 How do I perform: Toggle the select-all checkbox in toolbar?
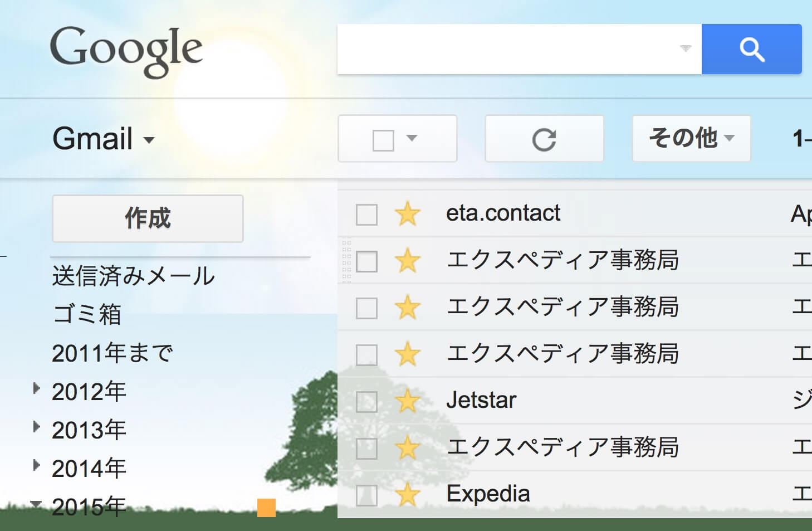coord(383,140)
